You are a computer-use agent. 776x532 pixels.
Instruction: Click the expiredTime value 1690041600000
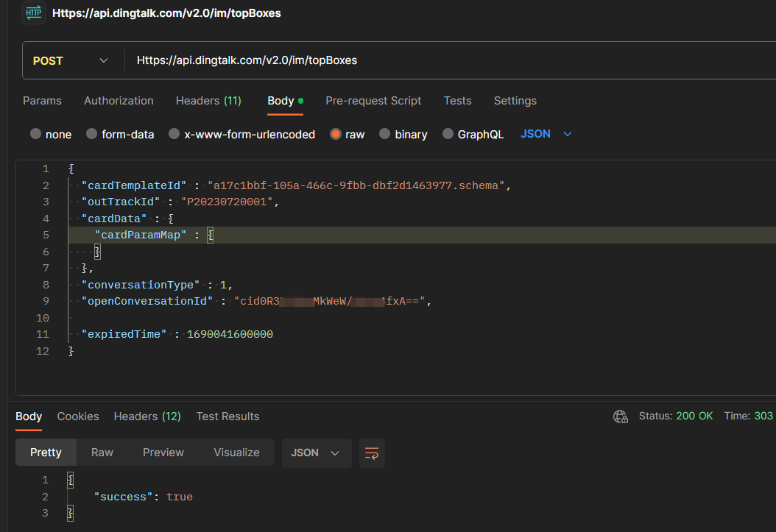(x=230, y=335)
